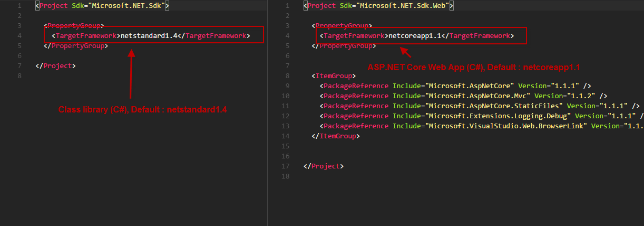
Task: Select line number 9 in right pane gutter
Action: [287, 86]
